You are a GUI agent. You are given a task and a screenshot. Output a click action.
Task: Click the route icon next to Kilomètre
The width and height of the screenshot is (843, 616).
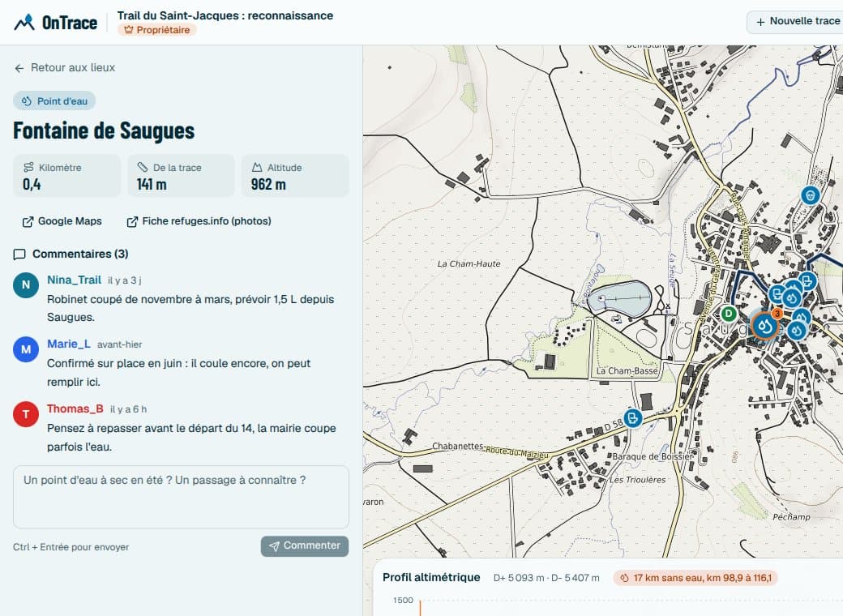28,167
